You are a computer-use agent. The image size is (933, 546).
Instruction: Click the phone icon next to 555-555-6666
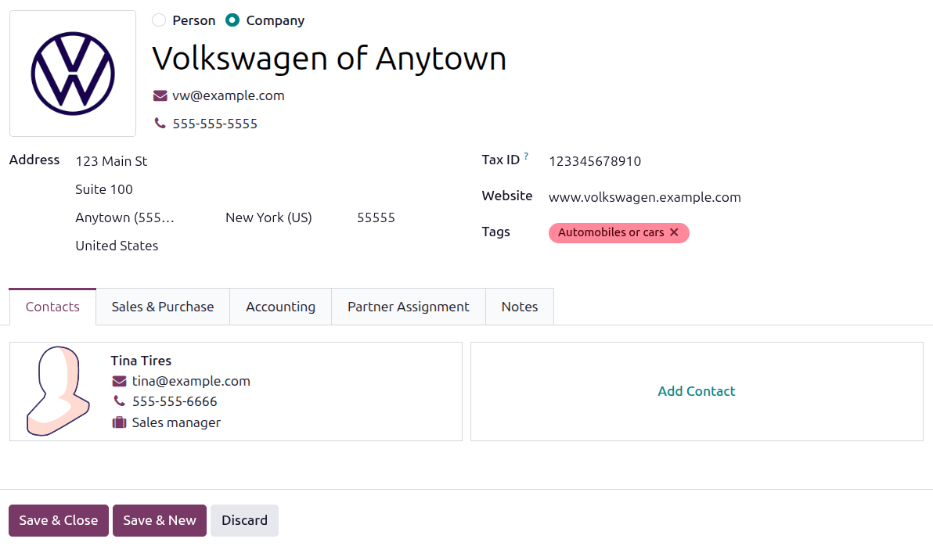pos(120,402)
